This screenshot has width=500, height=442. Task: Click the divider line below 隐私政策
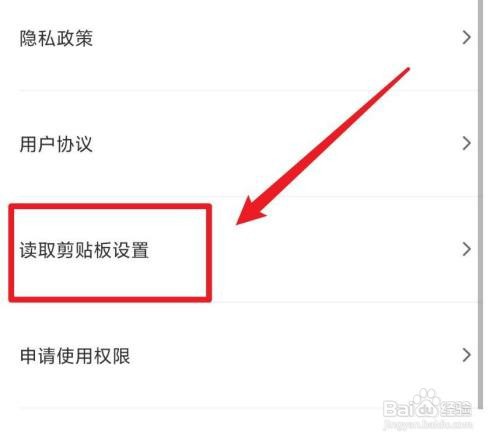(x=248, y=90)
